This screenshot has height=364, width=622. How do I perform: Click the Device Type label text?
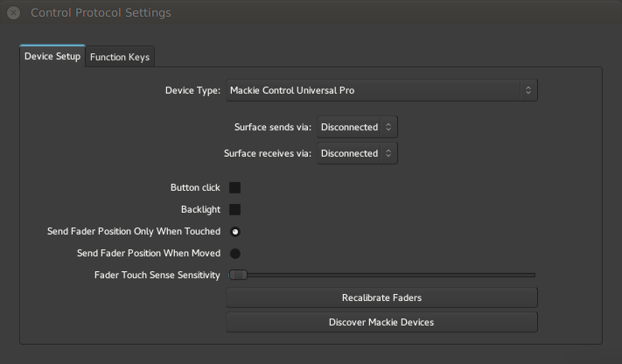[192, 90]
